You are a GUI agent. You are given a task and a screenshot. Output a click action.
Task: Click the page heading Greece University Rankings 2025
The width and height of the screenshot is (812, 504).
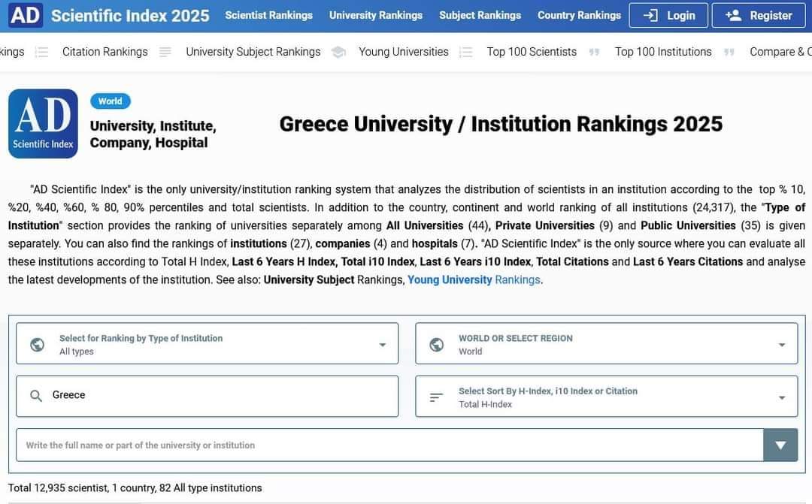501,124
